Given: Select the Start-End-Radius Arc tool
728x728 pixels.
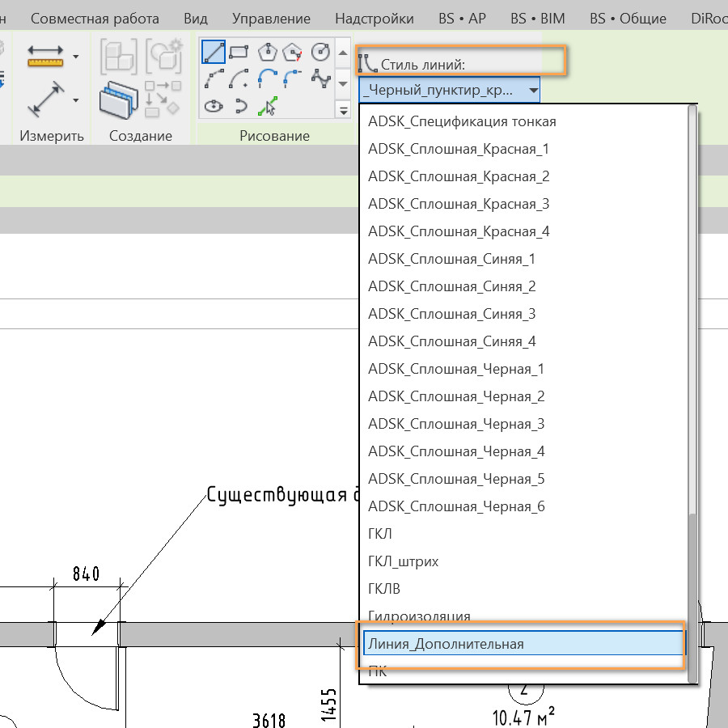Looking at the screenshot, I should click(x=214, y=78).
